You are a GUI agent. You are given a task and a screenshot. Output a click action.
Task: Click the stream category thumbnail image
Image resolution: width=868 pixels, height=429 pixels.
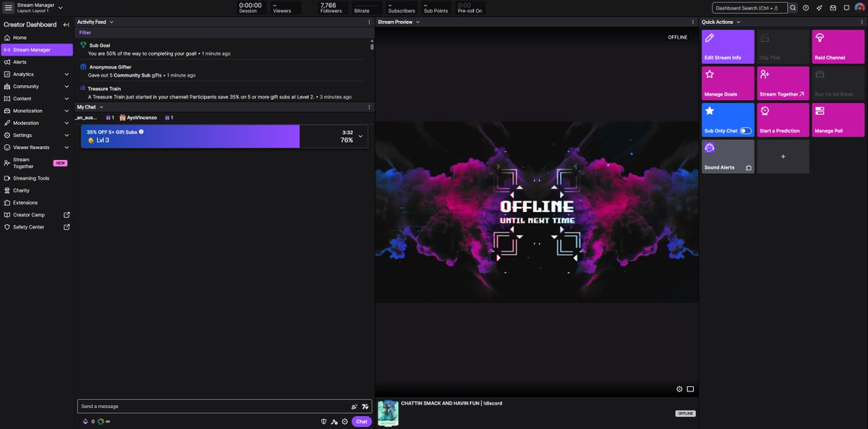[388, 414]
